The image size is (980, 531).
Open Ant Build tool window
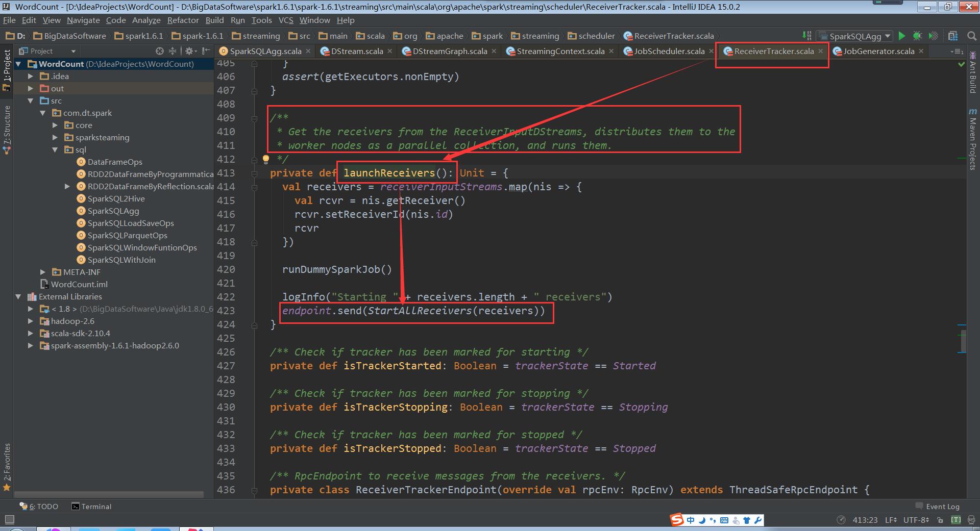pyautogui.click(x=973, y=72)
